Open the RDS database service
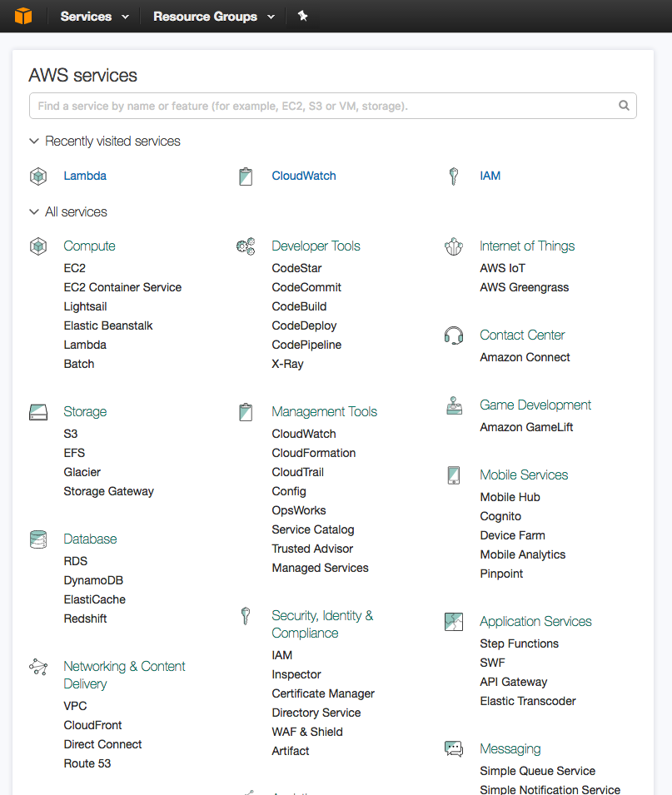This screenshot has height=795, width=672. tap(76, 561)
